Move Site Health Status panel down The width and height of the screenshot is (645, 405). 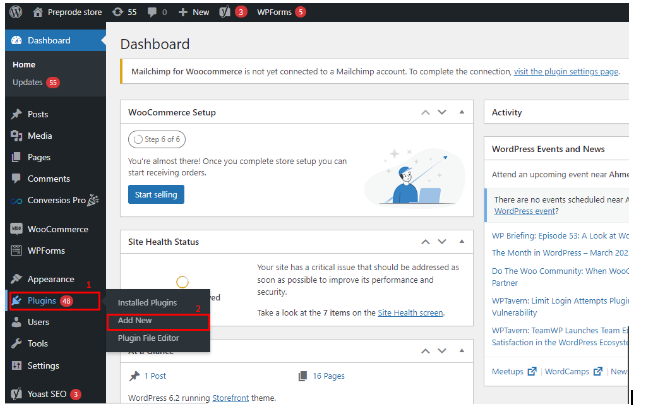[x=442, y=242]
